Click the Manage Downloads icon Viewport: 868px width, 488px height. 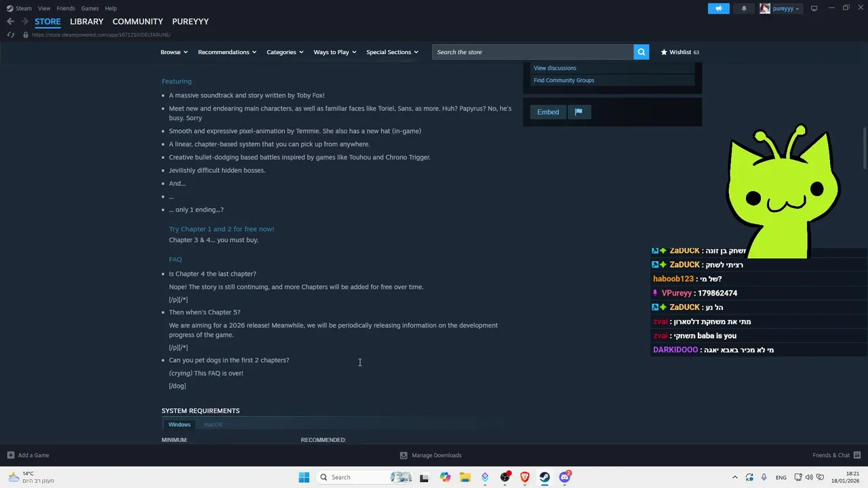point(403,455)
